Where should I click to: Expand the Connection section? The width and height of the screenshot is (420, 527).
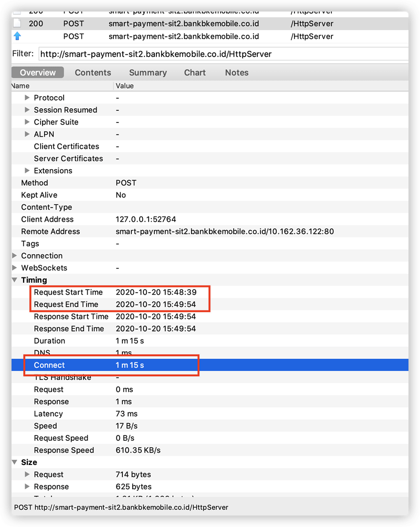click(14, 256)
